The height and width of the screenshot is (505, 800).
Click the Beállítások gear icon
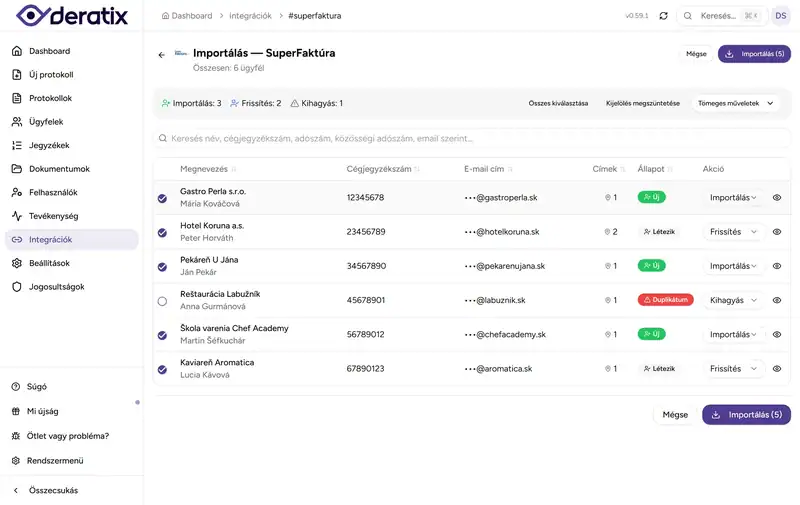coord(17,263)
